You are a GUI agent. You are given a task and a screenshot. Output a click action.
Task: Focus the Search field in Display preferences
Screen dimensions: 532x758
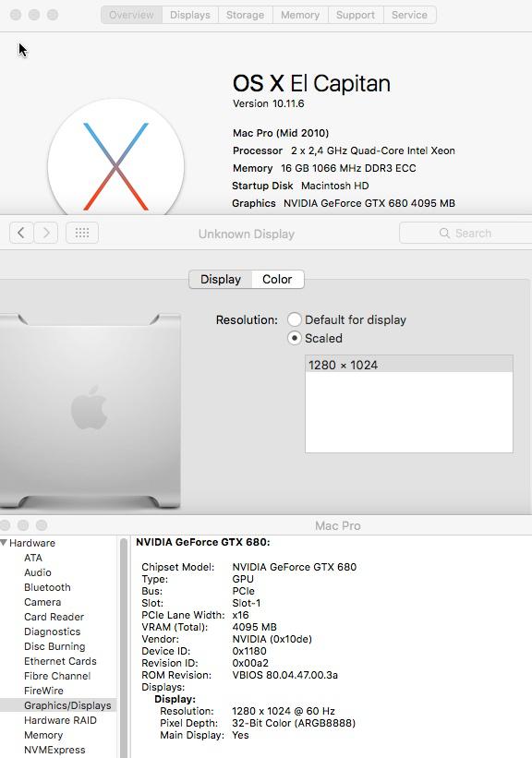coord(465,233)
